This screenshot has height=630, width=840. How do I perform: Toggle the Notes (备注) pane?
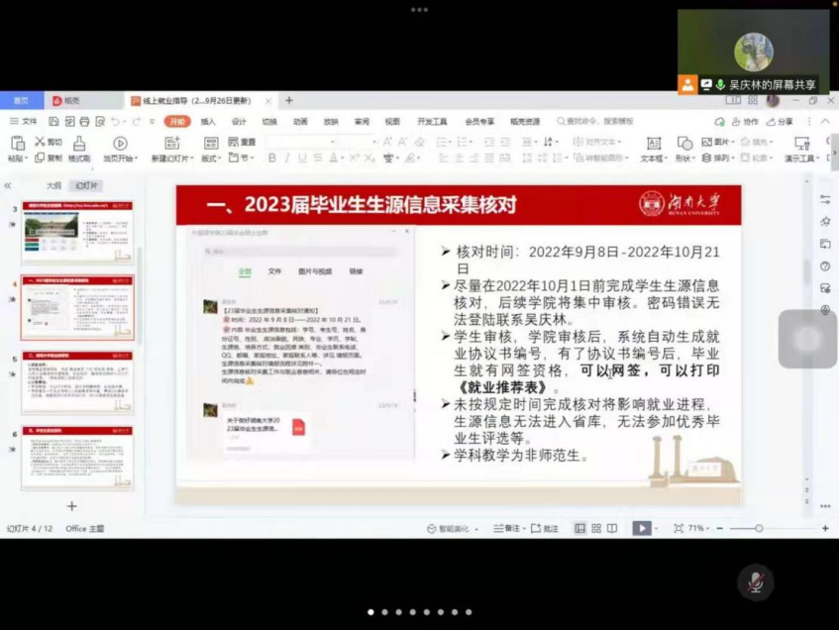(507, 529)
